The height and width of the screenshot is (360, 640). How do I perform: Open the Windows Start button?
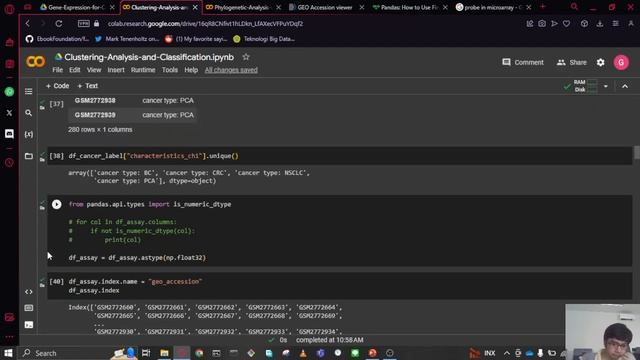point(9,353)
